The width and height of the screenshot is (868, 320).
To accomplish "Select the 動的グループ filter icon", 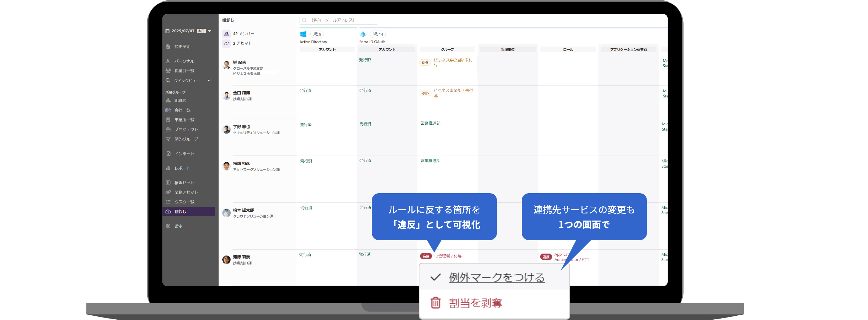I will pos(168,139).
